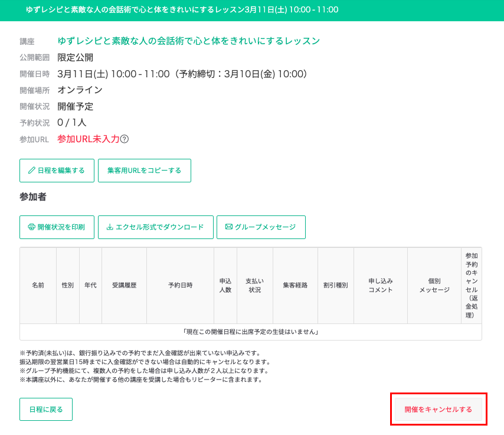Image resolution: width=504 pixels, height=435 pixels.
Task: Cancel the event via 開催をキャンセルする
Action: tap(438, 409)
